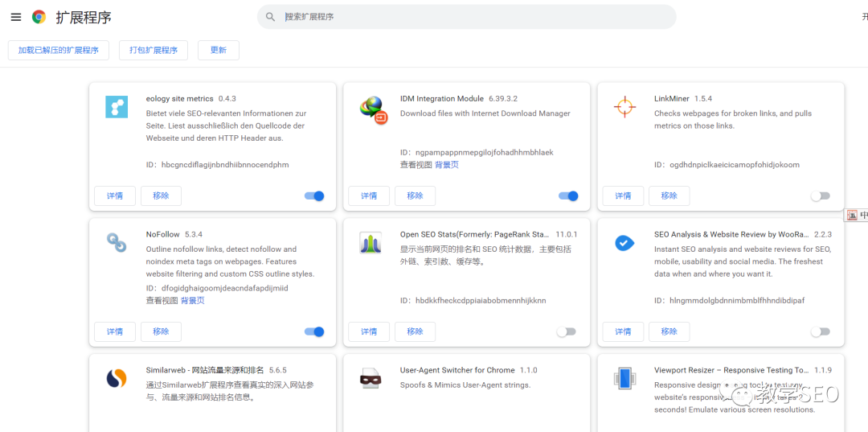Click version number 6.39.3.2
The height and width of the screenshot is (432, 868).
click(x=502, y=99)
